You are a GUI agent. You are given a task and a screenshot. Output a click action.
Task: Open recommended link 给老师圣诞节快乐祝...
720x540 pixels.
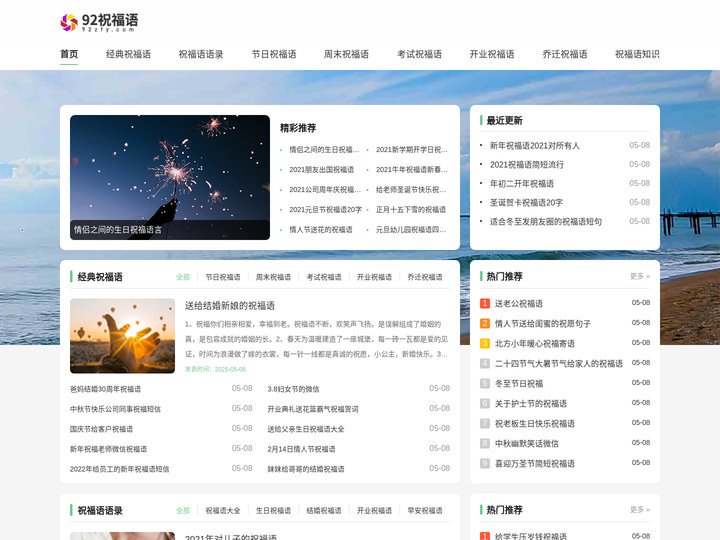[411, 190]
